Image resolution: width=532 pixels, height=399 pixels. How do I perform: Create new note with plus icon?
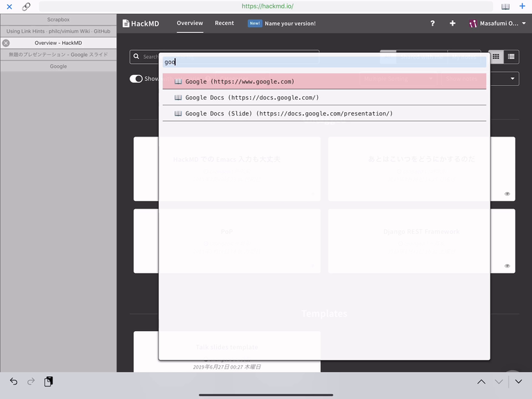pos(452,24)
